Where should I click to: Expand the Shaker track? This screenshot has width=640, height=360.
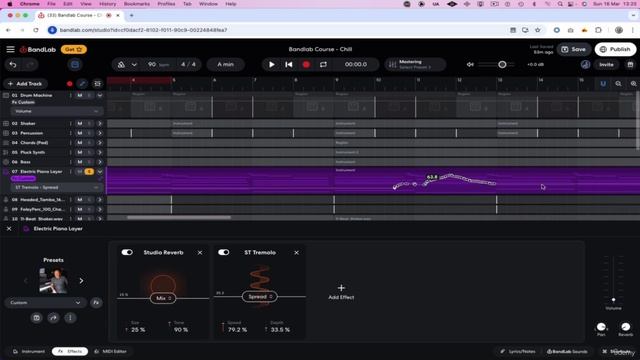point(100,123)
